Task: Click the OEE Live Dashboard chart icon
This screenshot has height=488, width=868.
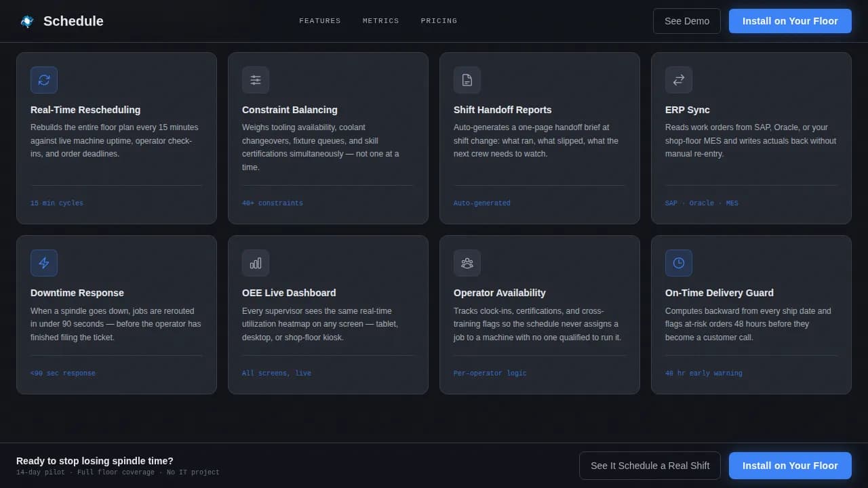Action: pyautogui.click(x=256, y=263)
